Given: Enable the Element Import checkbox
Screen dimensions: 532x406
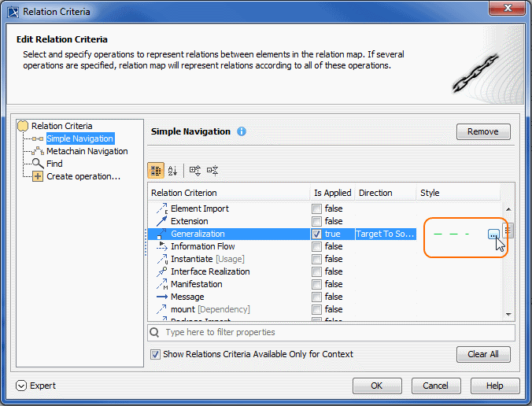Looking at the screenshot, I should point(316,209).
